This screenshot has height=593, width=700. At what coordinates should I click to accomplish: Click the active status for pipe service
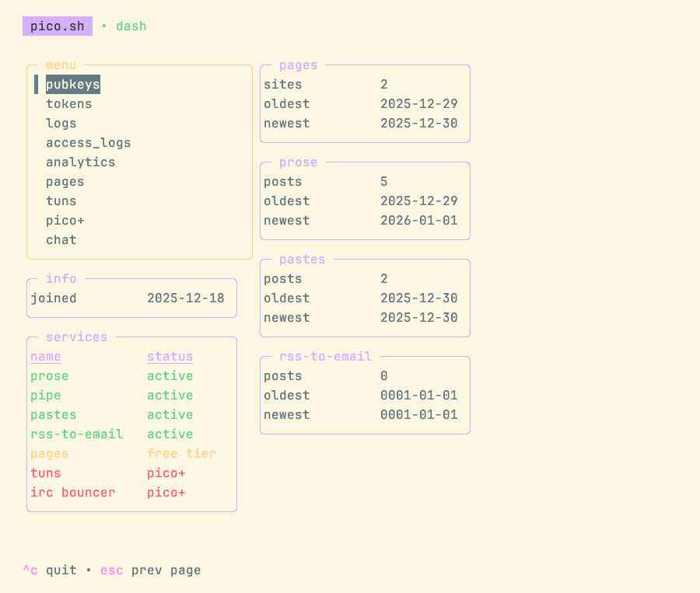coord(170,395)
